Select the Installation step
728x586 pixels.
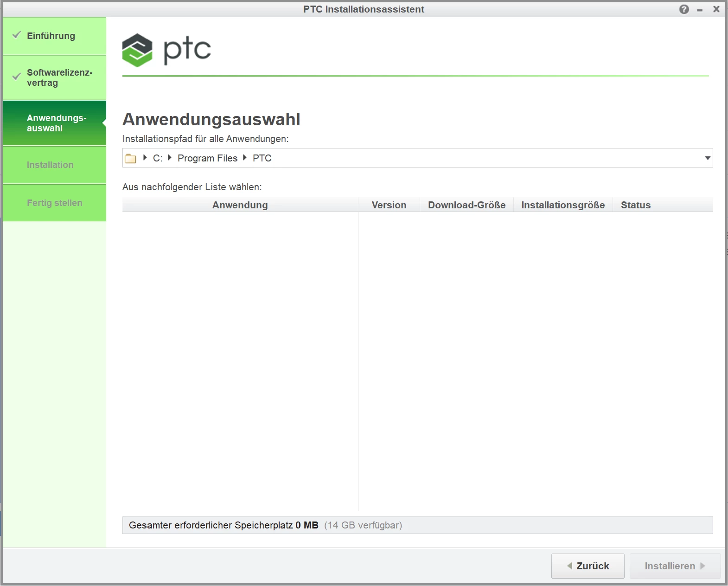coord(54,165)
